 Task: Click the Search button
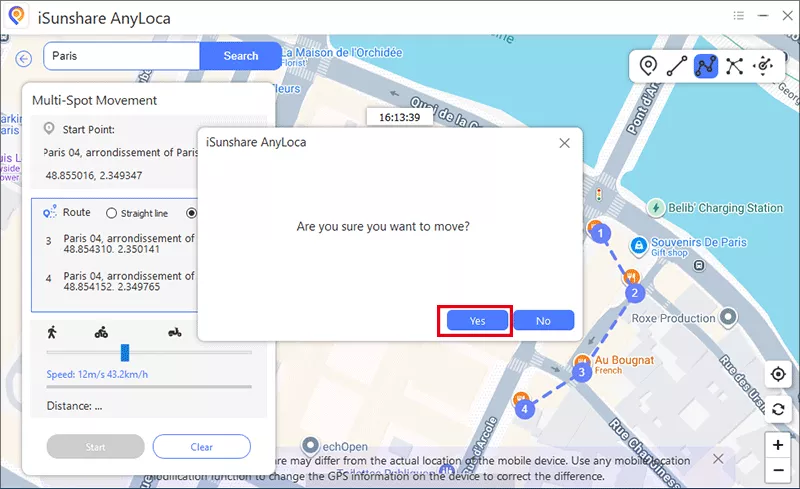[x=240, y=56]
